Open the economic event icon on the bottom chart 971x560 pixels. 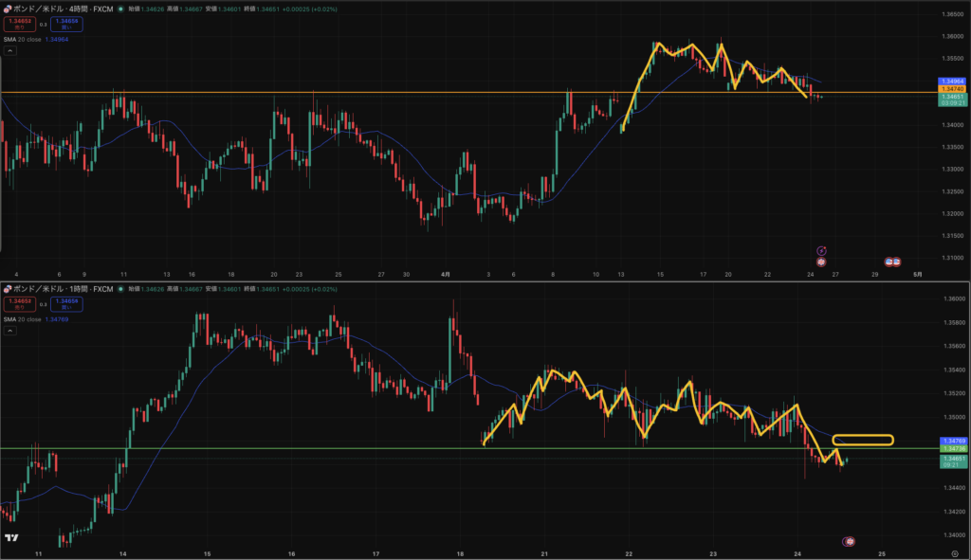coord(850,540)
